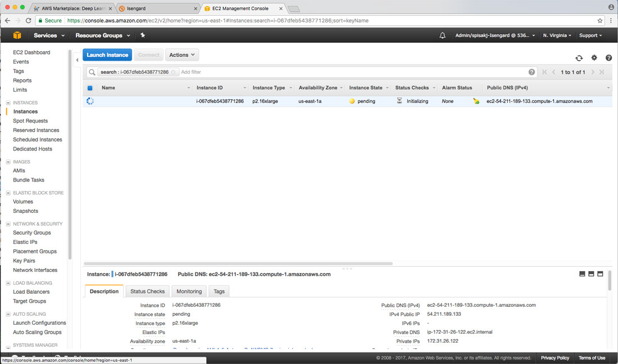Minimize the details pane layout icon

(x=582, y=274)
